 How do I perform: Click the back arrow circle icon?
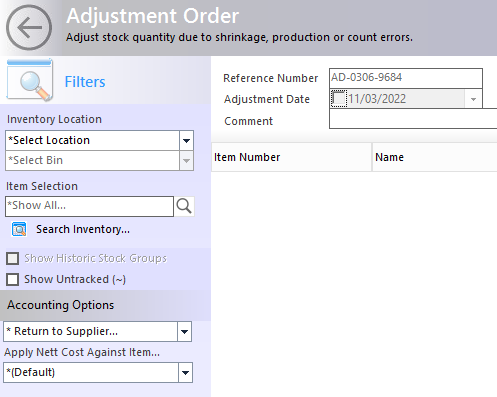[x=29, y=28]
